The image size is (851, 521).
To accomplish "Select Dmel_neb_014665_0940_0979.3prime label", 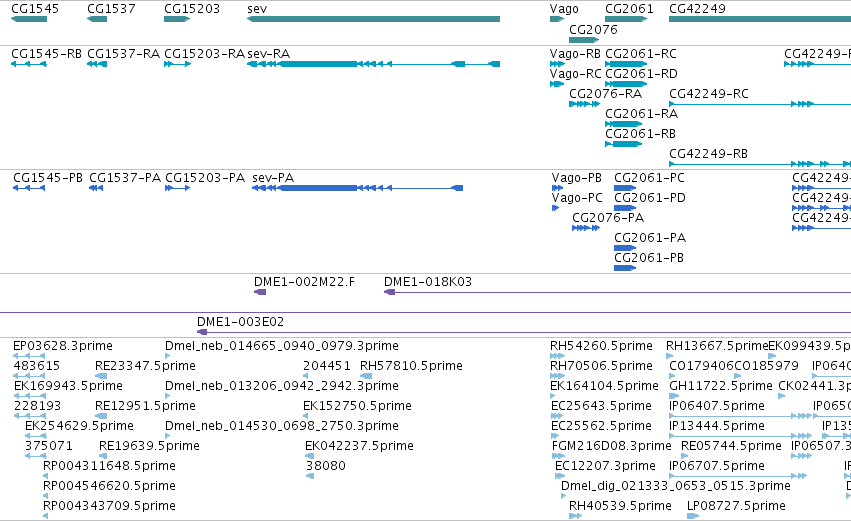I will 282,346.
